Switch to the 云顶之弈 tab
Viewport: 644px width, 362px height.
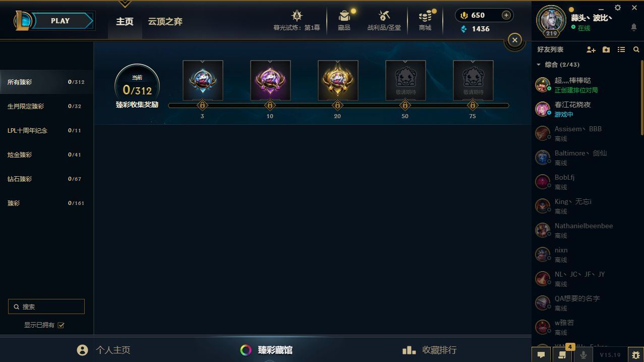165,22
